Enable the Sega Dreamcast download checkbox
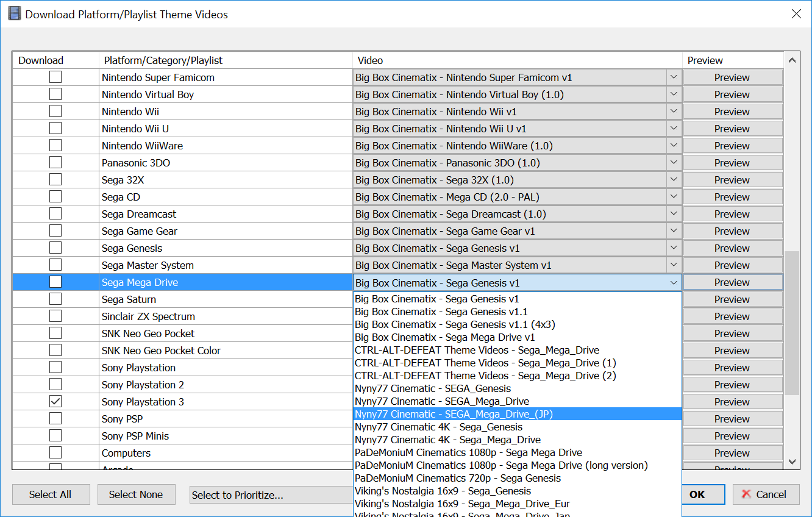This screenshot has height=517, width=812. coord(55,214)
